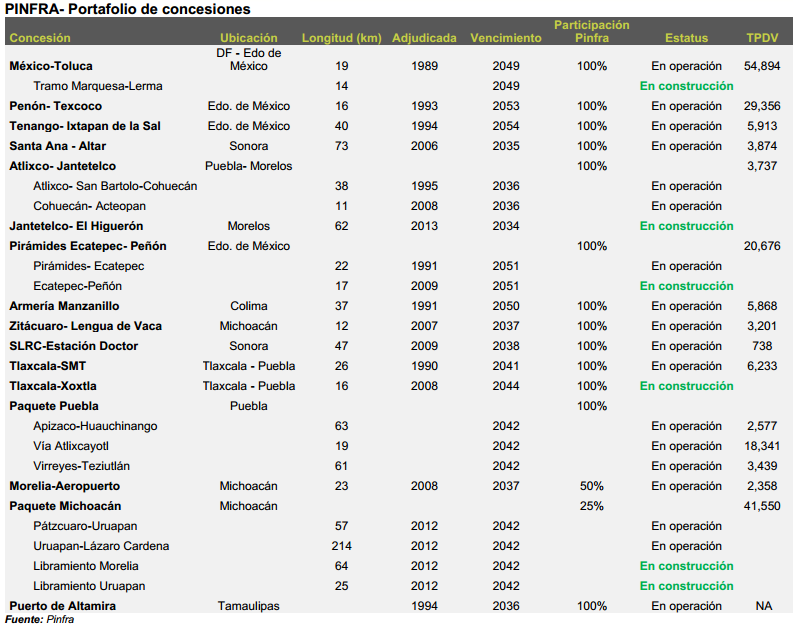Click TPDV value 20,676
The height and width of the screenshot is (627, 798).
tap(762, 246)
